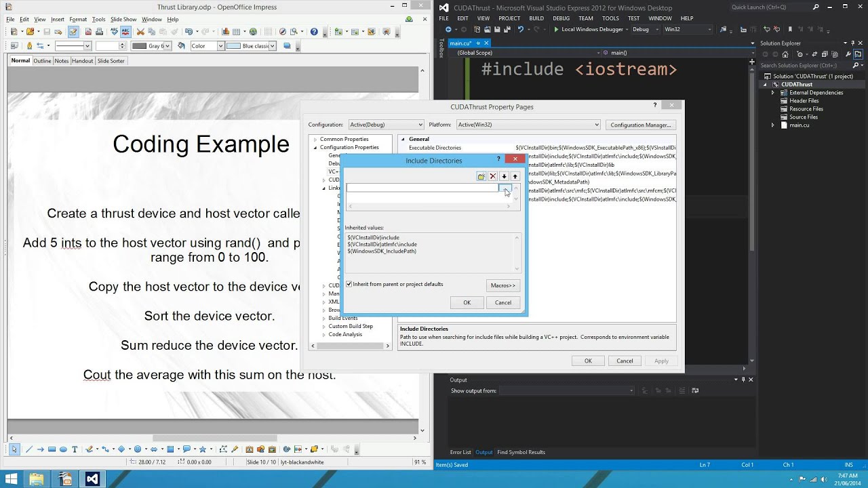The height and width of the screenshot is (488, 868).
Task: Click Cancel in CUDAThrust Property Pages
Action: pos(625,361)
